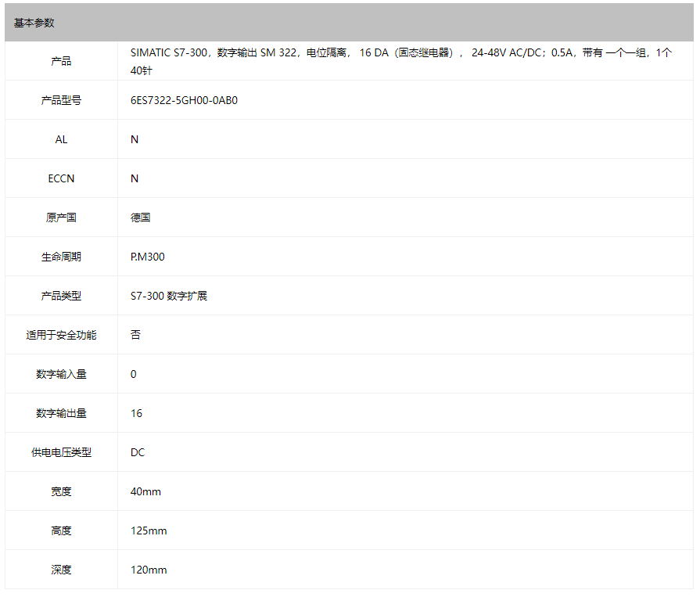This screenshot has width=700, height=597.
Task: Click the 120mm depth value
Action: click(x=149, y=570)
